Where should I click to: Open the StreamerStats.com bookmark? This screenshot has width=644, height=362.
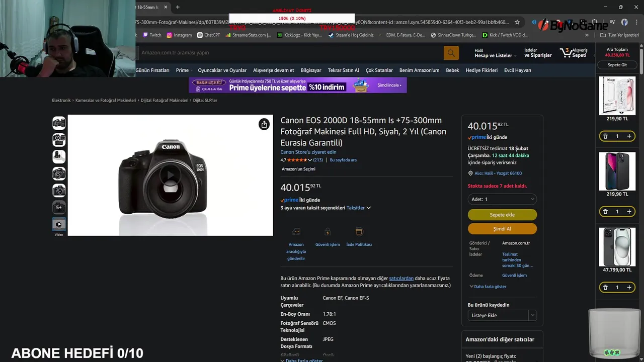[x=249, y=35]
